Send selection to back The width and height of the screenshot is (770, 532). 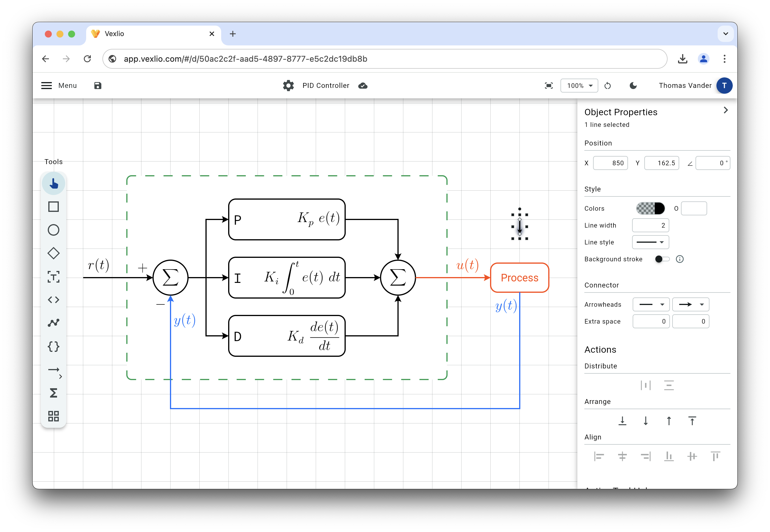(622, 421)
